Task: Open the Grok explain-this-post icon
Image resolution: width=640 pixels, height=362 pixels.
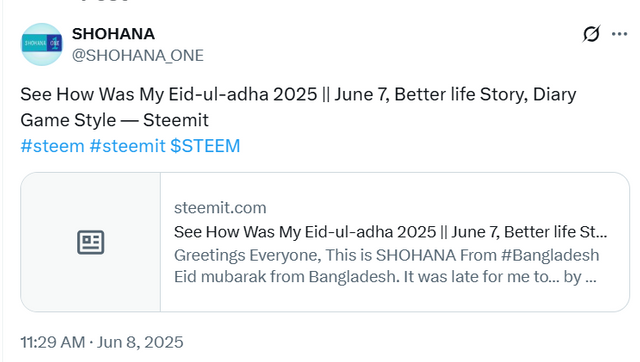Action: click(591, 34)
